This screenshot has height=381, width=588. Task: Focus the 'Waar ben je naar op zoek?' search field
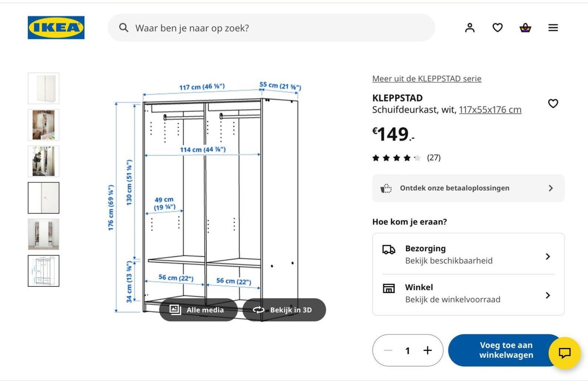point(271,28)
